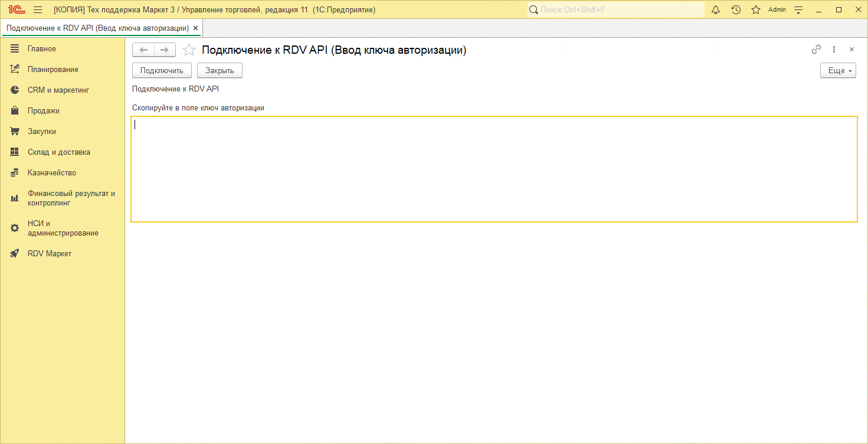
Task: Go to Склад и доставка section
Action: [58, 152]
